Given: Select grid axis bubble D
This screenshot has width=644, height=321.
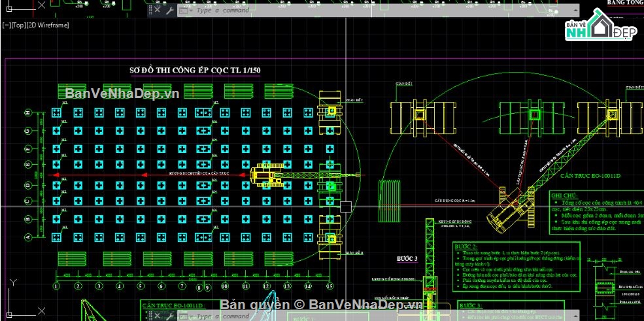Looking at the screenshot, I should point(28,185).
